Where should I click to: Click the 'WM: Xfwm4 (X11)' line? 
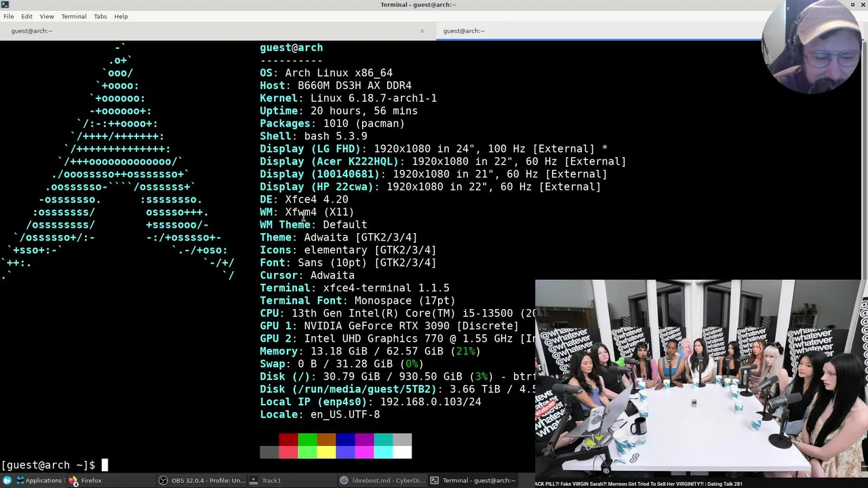pos(307,212)
